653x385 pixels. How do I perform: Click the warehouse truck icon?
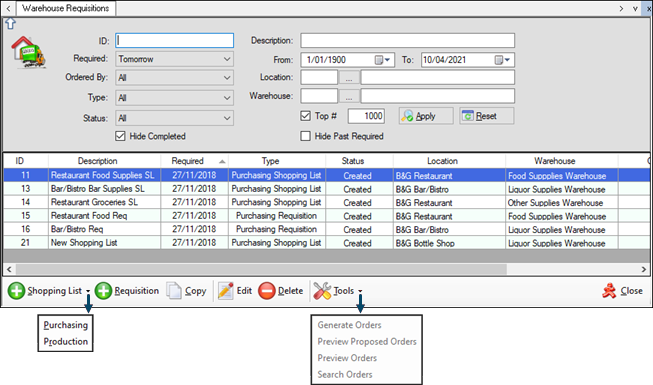(28, 52)
